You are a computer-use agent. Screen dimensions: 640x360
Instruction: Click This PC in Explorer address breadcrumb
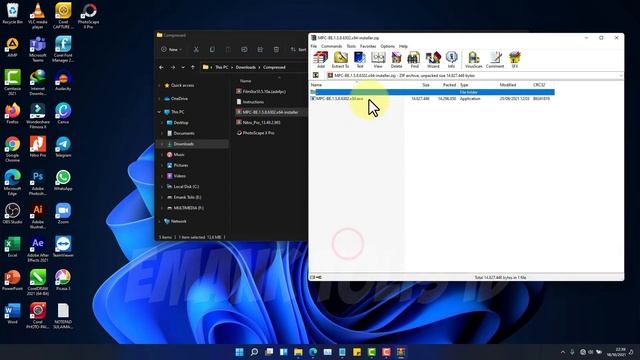(x=222, y=67)
